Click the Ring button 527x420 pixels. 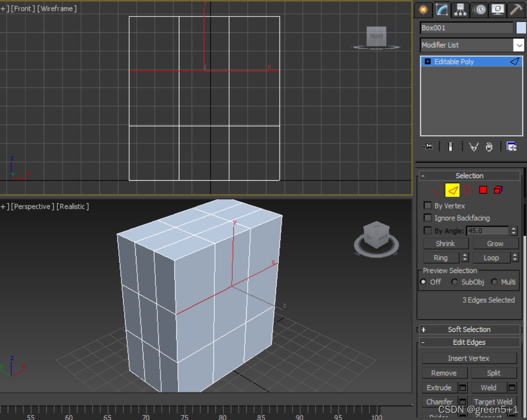pyautogui.click(x=441, y=258)
